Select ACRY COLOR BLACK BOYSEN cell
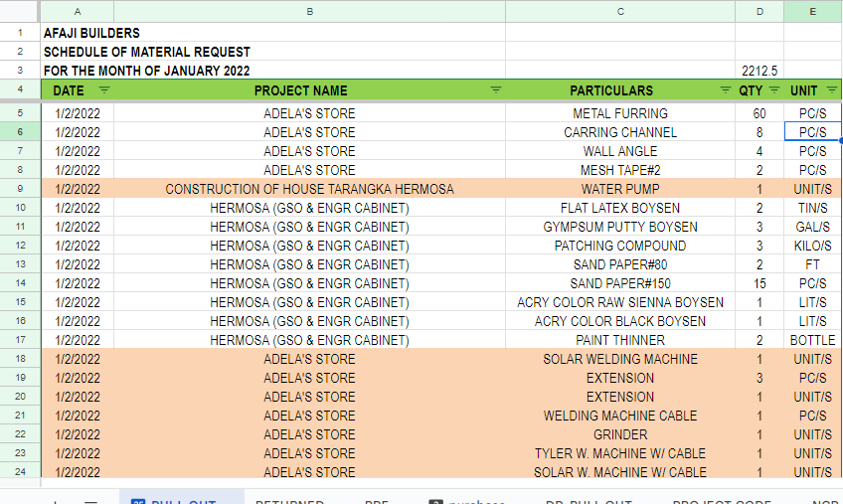 (x=620, y=320)
